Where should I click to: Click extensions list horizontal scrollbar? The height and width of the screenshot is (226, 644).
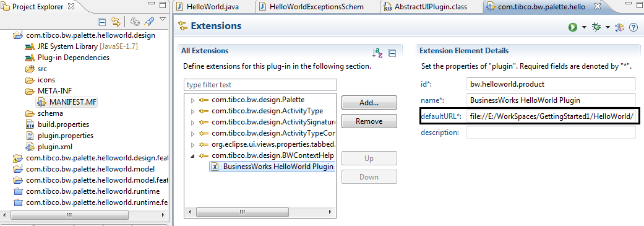[260, 212]
